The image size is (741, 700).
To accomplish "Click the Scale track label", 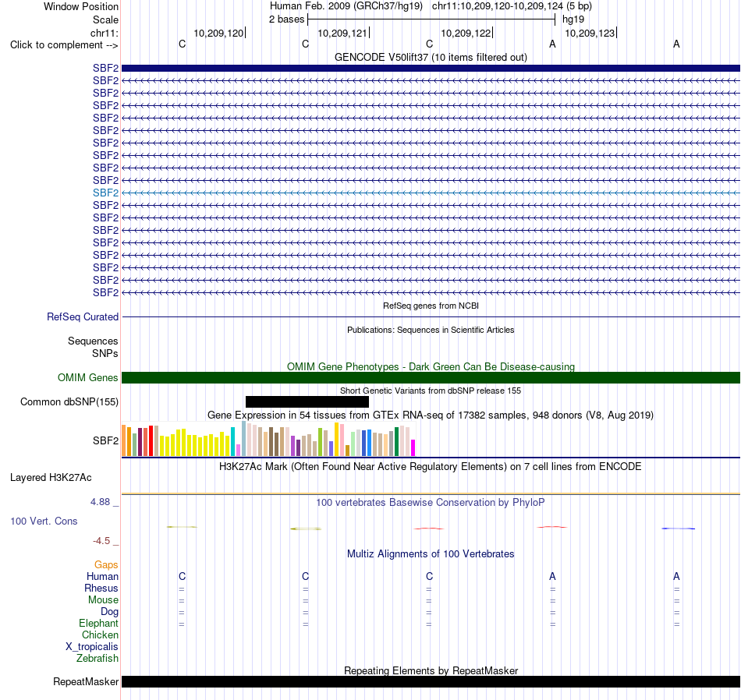I will click(105, 19).
